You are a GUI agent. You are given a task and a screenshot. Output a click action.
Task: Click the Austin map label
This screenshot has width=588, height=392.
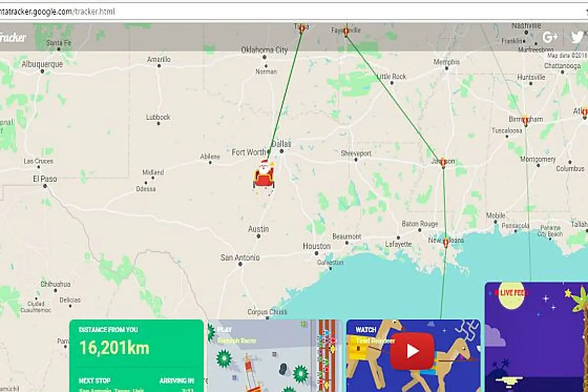(x=258, y=229)
